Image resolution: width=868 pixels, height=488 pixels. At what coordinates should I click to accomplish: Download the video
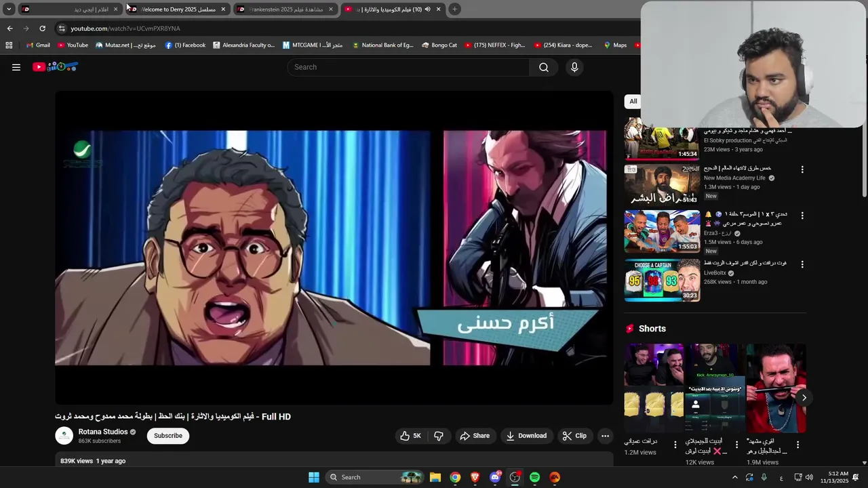click(526, 436)
